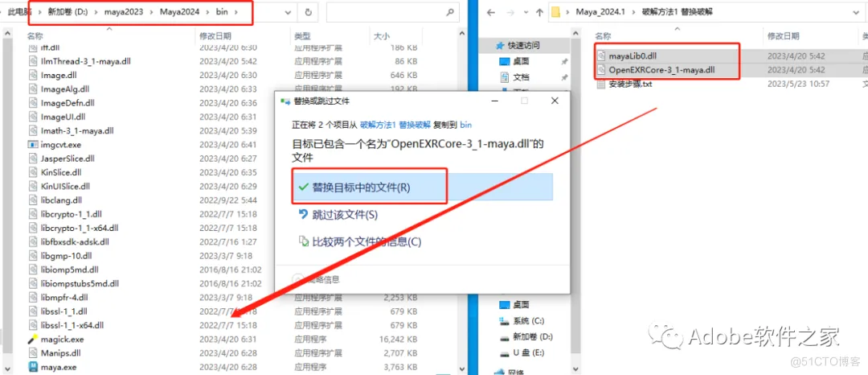This screenshot has width=868, height=375.
Task: Click OpenEXRCore-3_1-maya.dll icon in right window
Action: (x=602, y=70)
